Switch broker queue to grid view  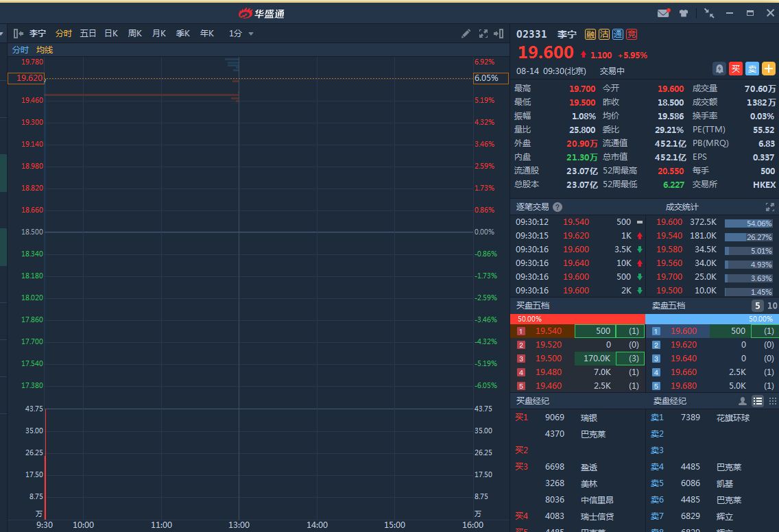tap(773, 401)
